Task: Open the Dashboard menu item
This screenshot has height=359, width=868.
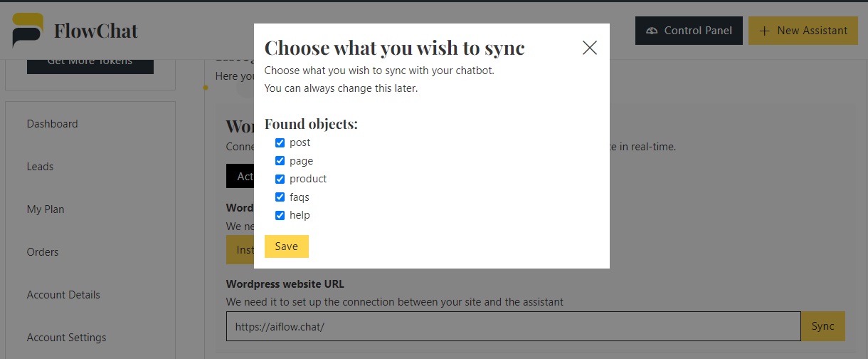Action: click(53, 124)
